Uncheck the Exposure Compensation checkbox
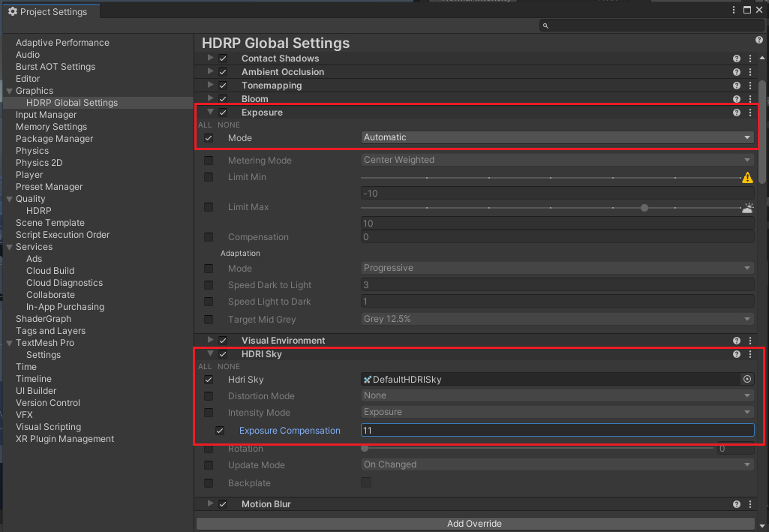Screen dimensions: 769x532 click(220, 431)
